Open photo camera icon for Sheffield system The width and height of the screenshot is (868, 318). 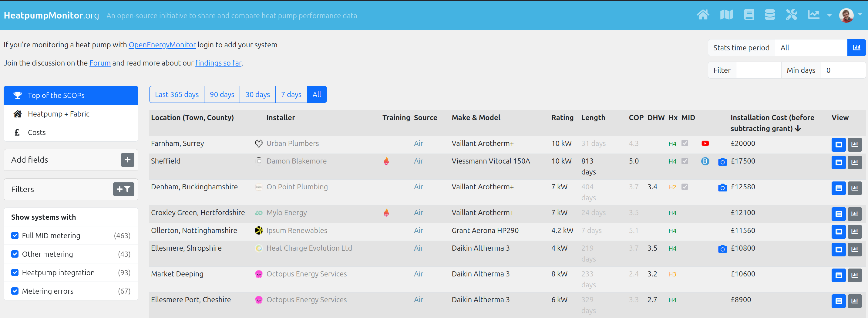722,162
